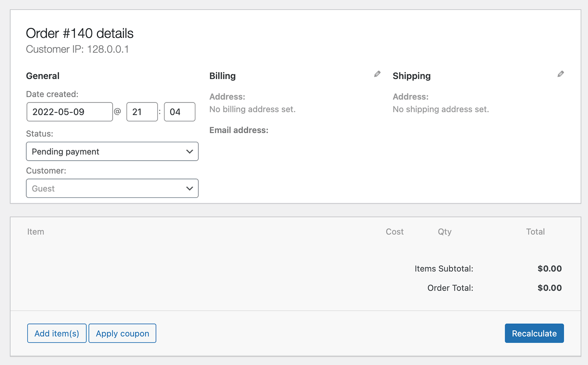Click the minute field showing 04
The height and width of the screenshot is (365, 588).
[179, 111]
